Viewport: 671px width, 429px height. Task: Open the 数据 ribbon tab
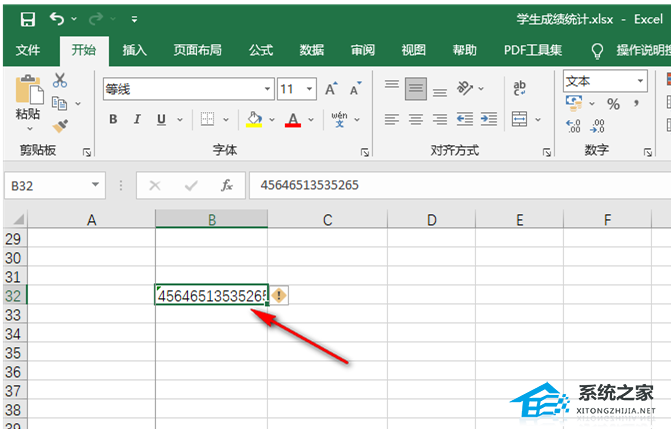312,51
